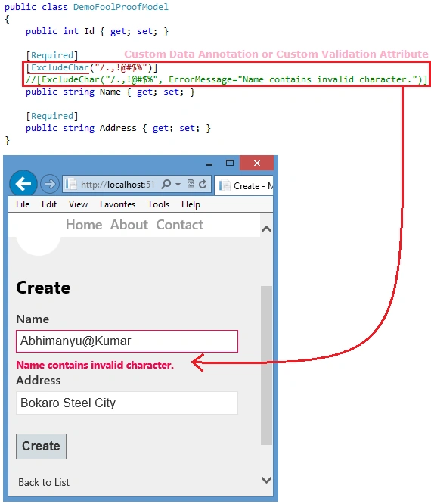
Task: Open the address bar dropdown arrow
Action: pos(178,185)
